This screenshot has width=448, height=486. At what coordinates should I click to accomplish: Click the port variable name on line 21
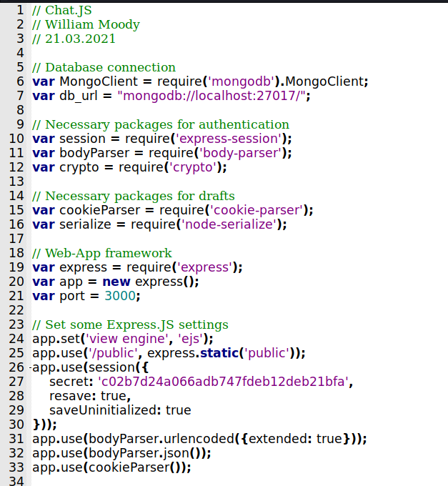pyautogui.click(x=72, y=296)
